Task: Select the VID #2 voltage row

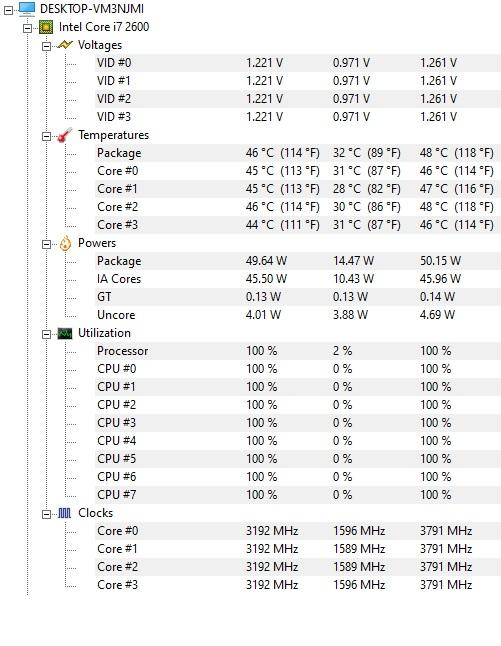Action: [x=298, y=99]
